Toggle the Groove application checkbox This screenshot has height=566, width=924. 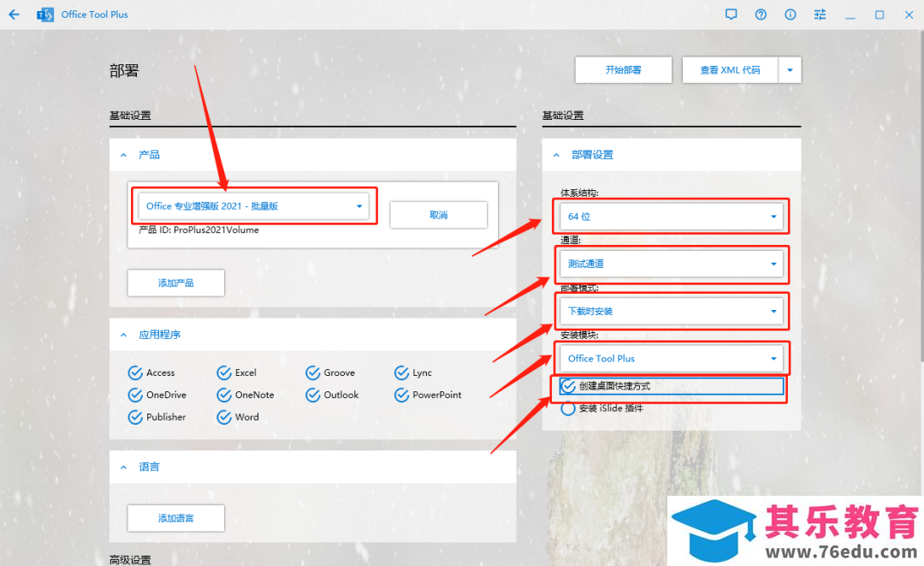pos(313,372)
